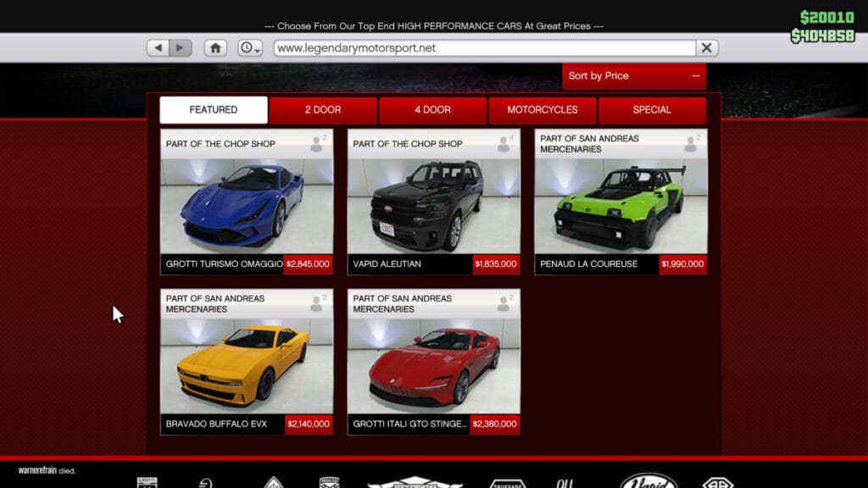
Task: Open the Vapid Aleutian vehicle listing
Action: click(x=433, y=199)
